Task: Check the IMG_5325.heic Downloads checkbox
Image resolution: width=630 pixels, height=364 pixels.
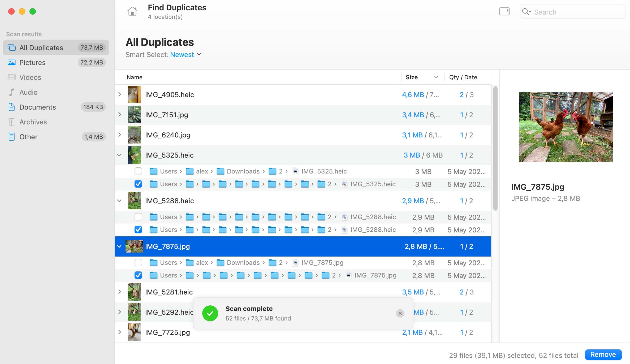Action: [x=138, y=171]
